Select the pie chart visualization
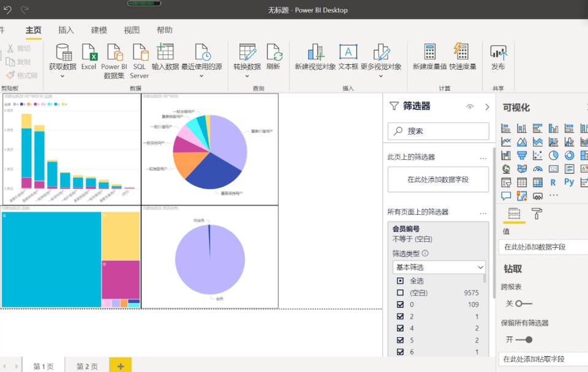The width and height of the screenshot is (588, 372). point(553,155)
